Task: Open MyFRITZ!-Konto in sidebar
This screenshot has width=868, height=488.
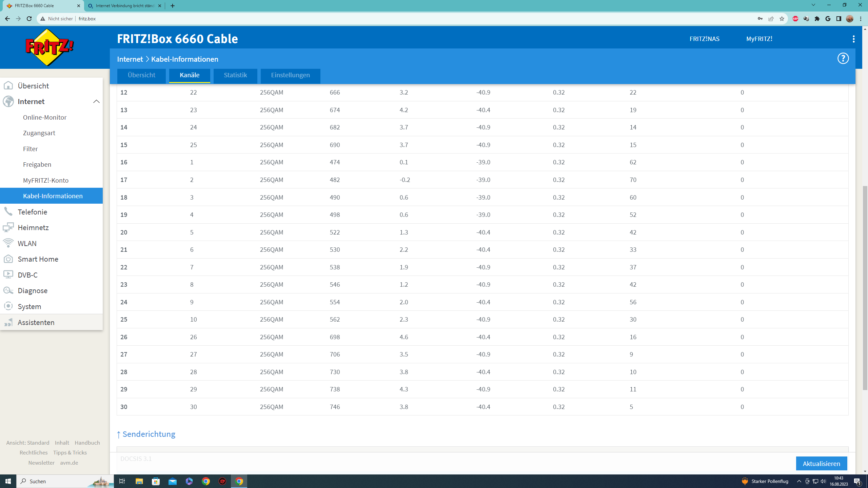Action: [x=46, y=180]
